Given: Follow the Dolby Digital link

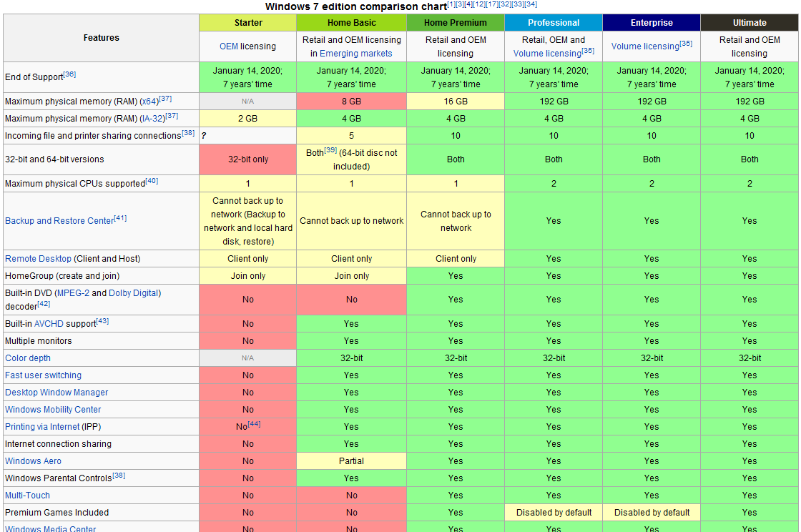Looking at the screenshot, I should tap(133, 293).
